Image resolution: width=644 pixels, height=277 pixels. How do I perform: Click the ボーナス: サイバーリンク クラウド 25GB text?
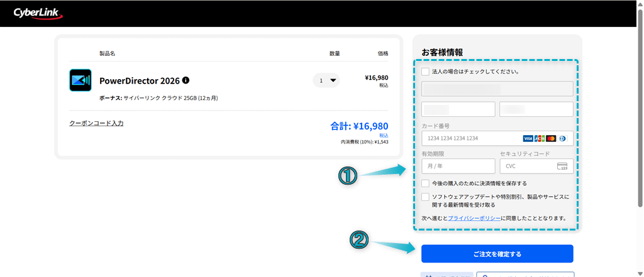tap(158, 99)
